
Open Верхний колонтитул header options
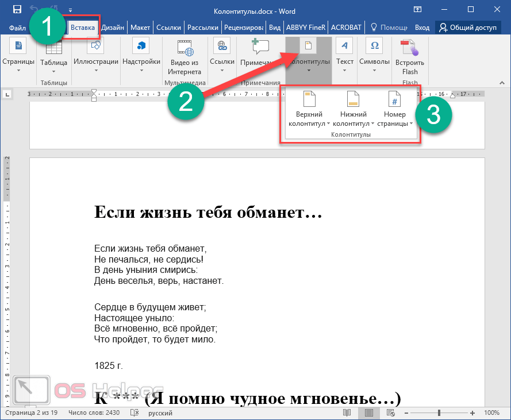309,109
